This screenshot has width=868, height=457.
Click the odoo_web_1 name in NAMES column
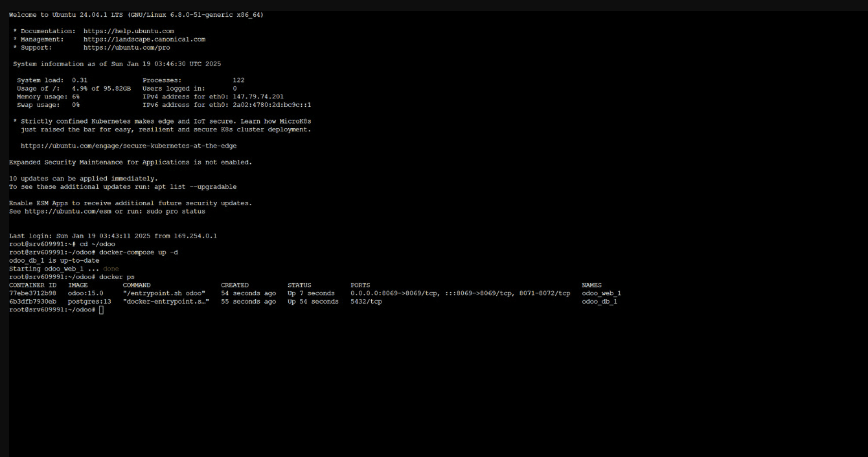[x=601, y=293]
